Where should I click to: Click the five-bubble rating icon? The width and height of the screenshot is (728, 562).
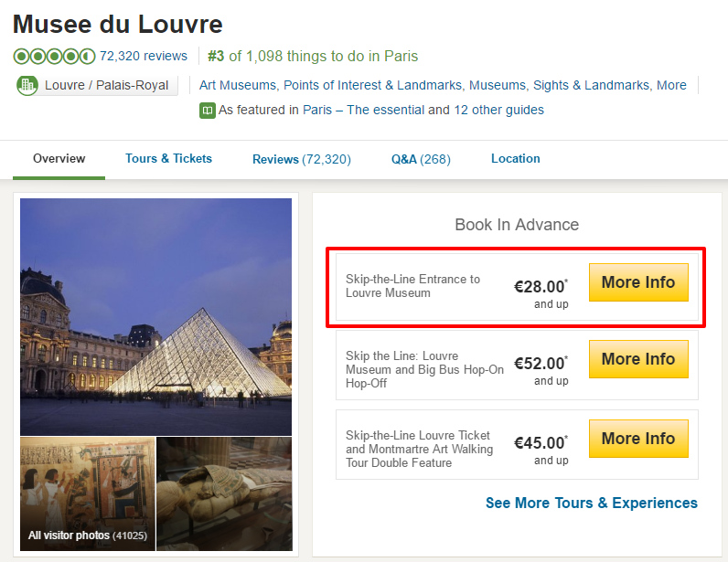click(x=54, y=57)
